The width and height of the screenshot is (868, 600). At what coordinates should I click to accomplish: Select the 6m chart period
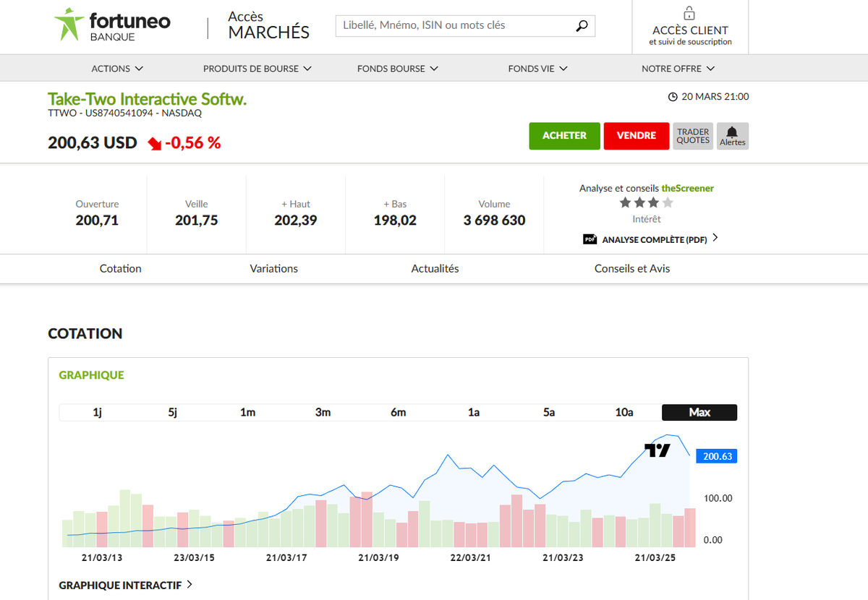pos(398,412)
